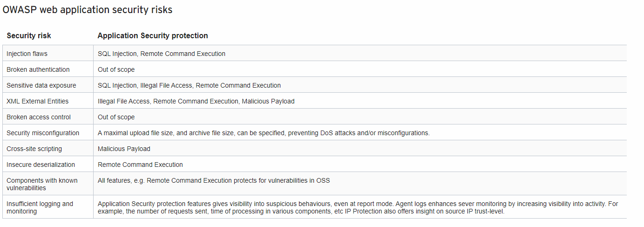Click the Illegal File Access, Malicious Payload cell

pos(196,101)
